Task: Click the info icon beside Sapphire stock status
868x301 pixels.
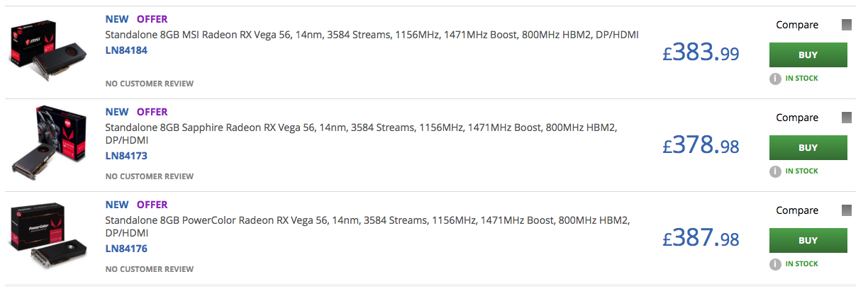Action: click(x=775, y=171)
